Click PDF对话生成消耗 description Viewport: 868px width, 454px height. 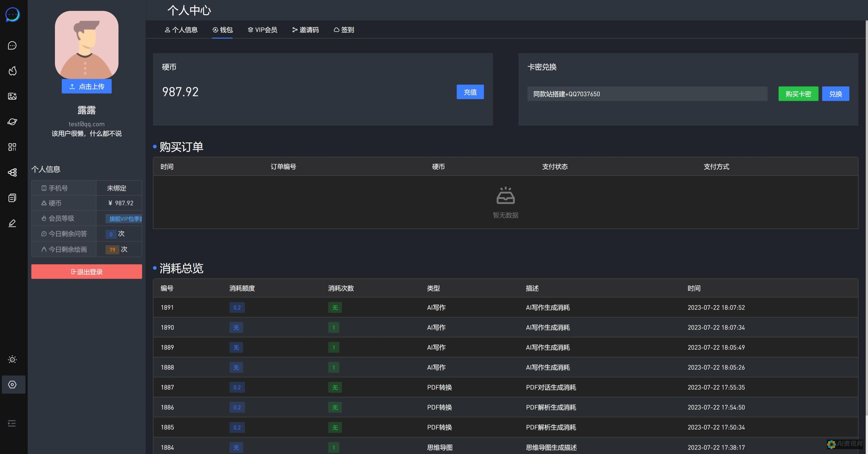click(551, 387)
